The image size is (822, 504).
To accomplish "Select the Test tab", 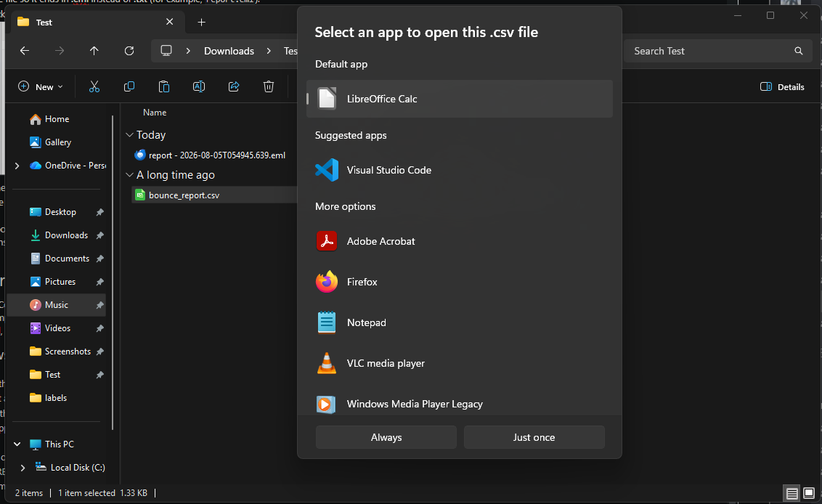I will click(x=96, y=22).
